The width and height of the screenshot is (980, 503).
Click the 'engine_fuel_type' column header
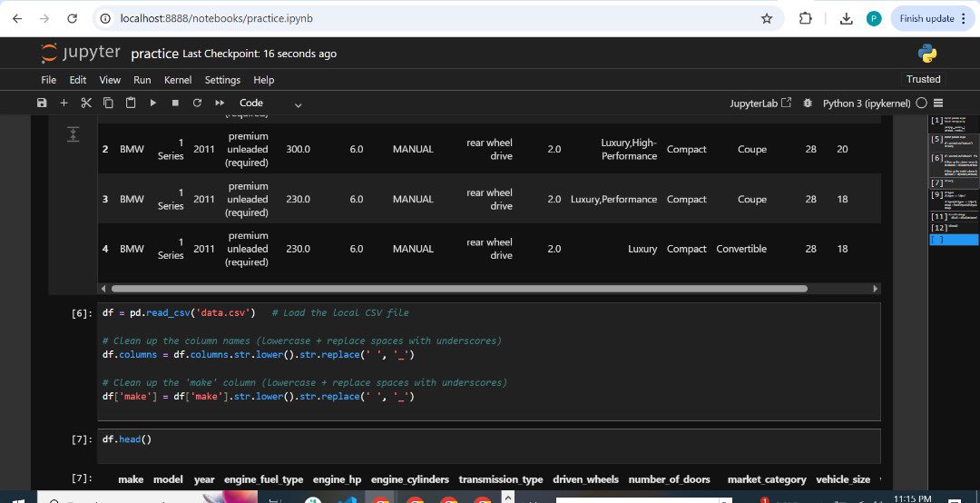click(264, 480)
